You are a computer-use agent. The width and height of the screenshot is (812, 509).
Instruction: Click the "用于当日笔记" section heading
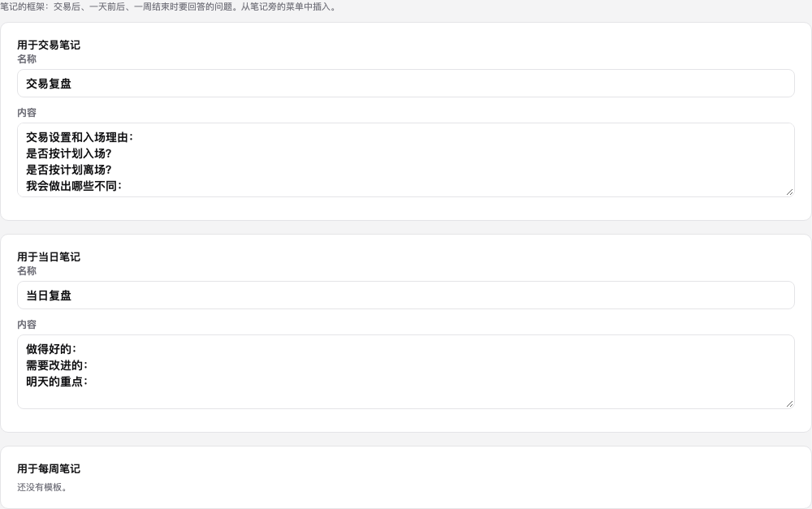(x=49, y=257)
